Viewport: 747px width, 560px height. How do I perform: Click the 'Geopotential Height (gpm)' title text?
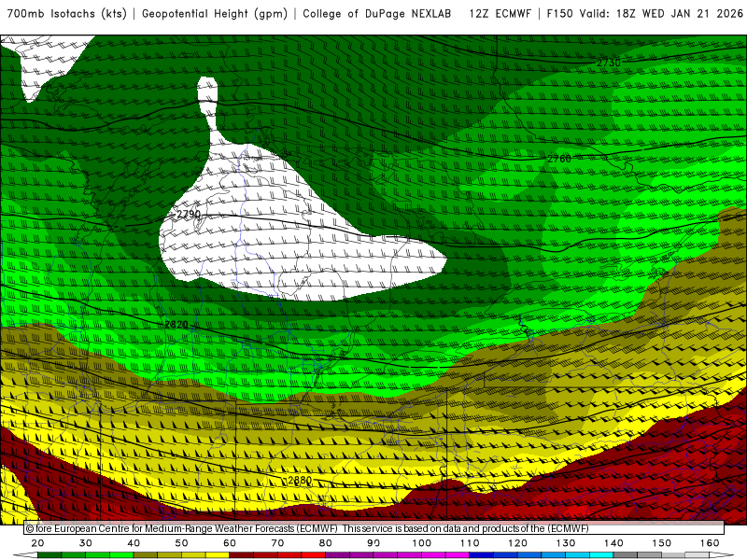pyautogui.click(x=215, y=14)
